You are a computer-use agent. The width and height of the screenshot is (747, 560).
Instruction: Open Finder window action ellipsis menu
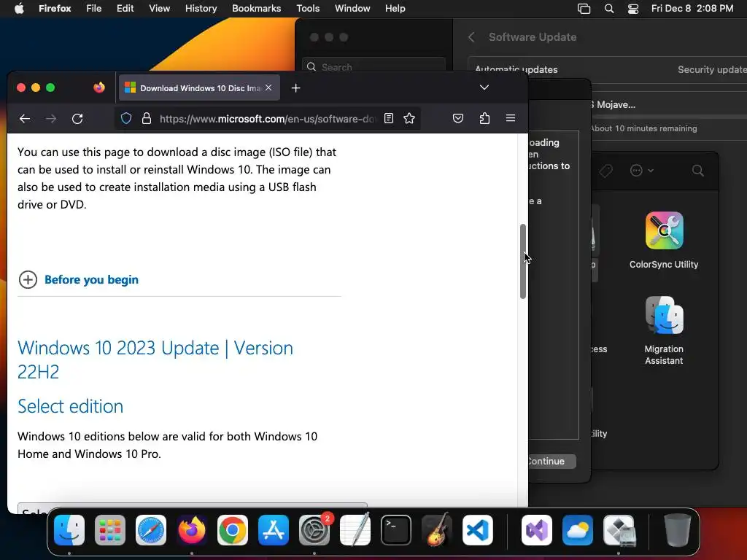click(641, 171)
